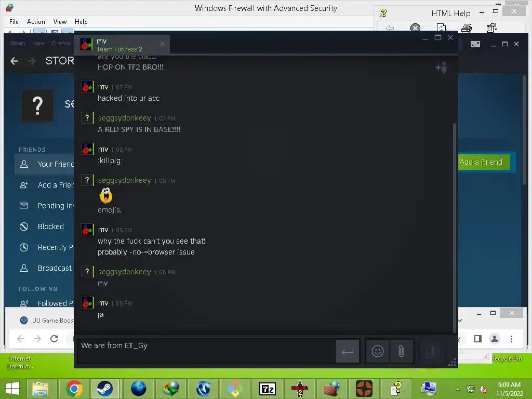
Task: Open the View menu in Steam window
Action: 38,44
